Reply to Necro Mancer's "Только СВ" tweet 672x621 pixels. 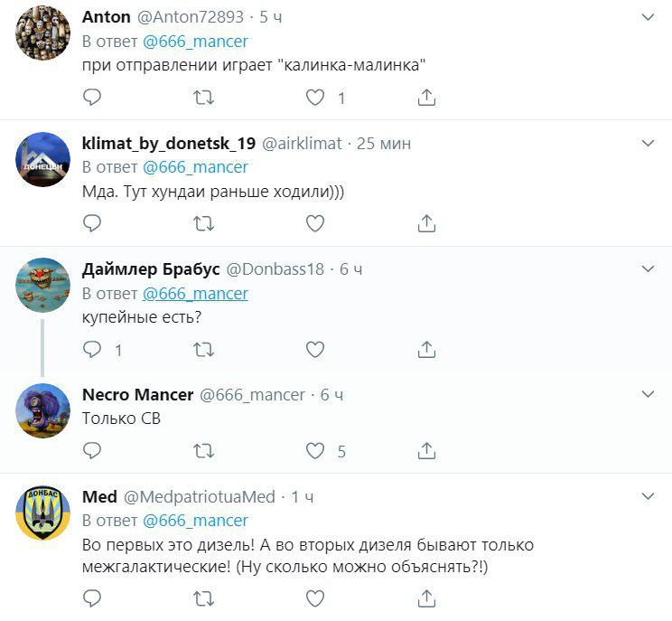click(x=91, y=450)
